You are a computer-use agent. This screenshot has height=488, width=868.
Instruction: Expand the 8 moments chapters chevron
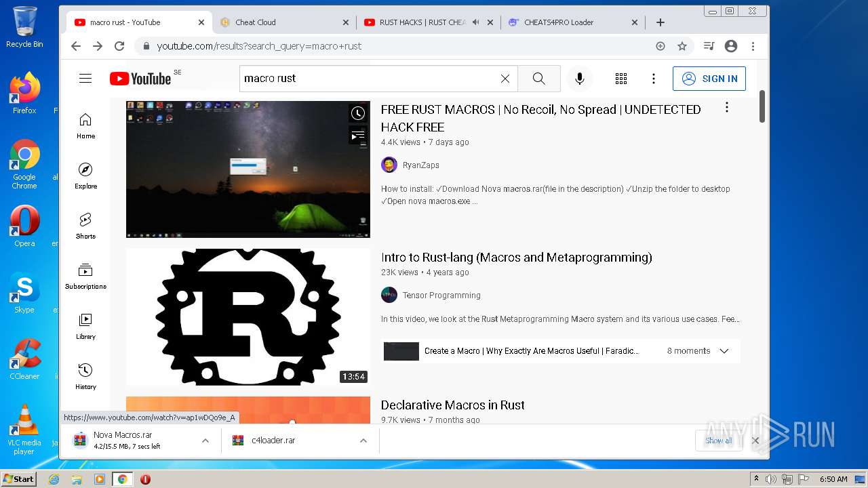[724, 351]
